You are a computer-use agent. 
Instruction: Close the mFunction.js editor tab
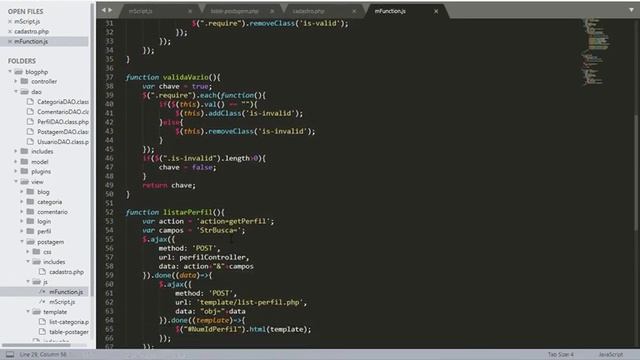(436, 11)
